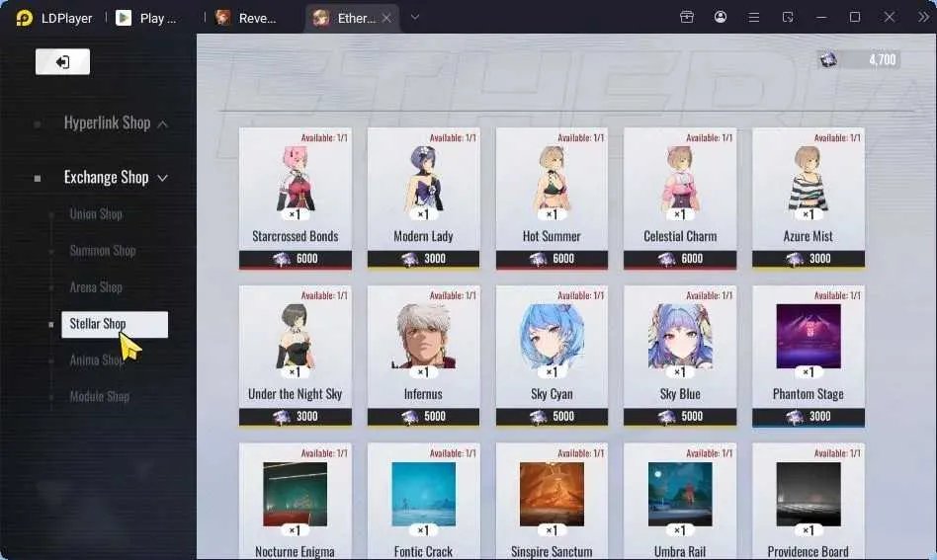Buy Starcrossed Bonds for 6000
Image resolution: width=937 pixels, height=560 pixels.
click(x=296, y=259)
